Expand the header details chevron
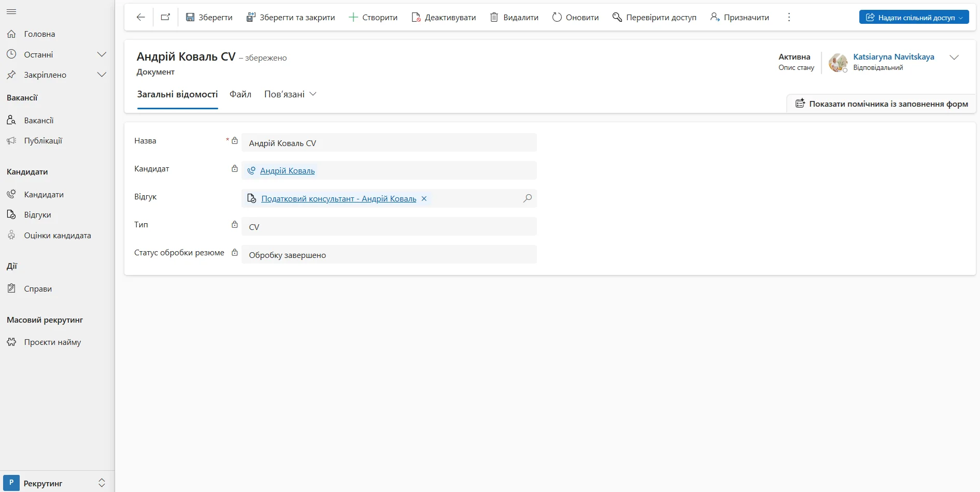The width and height of the screenshot is (980, 492). 954,57
